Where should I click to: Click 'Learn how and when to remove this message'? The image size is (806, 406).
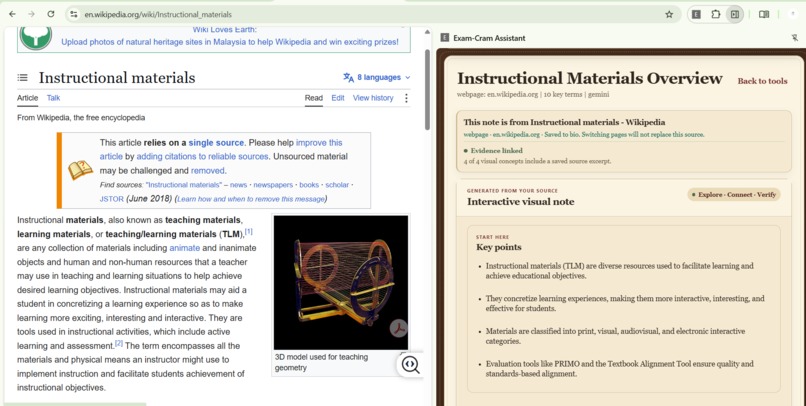pos(251,199)
